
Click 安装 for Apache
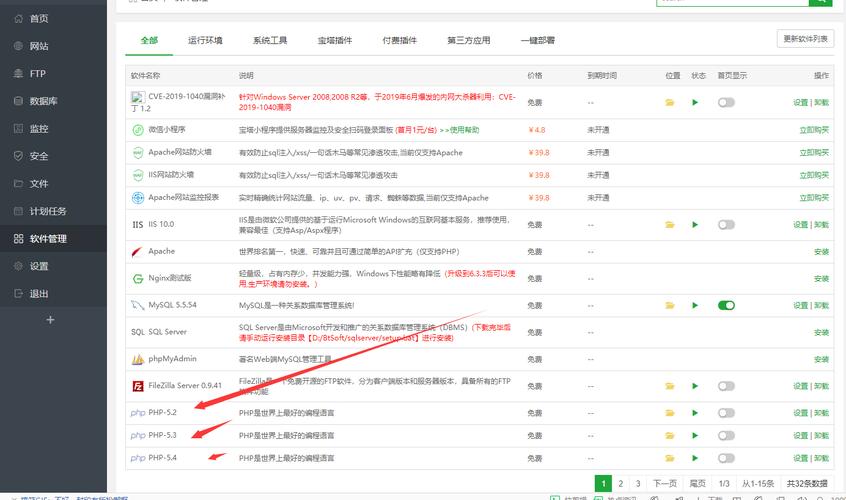(821, 252)
